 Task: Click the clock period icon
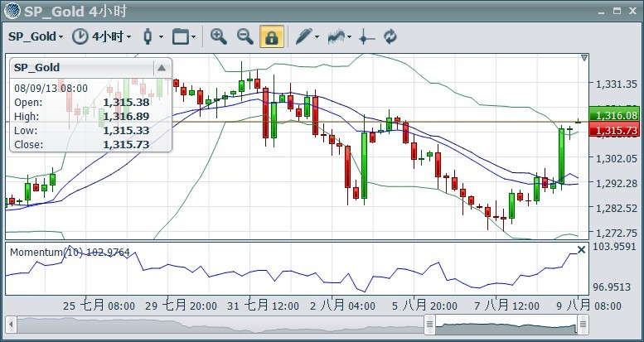tap(80, 36)
